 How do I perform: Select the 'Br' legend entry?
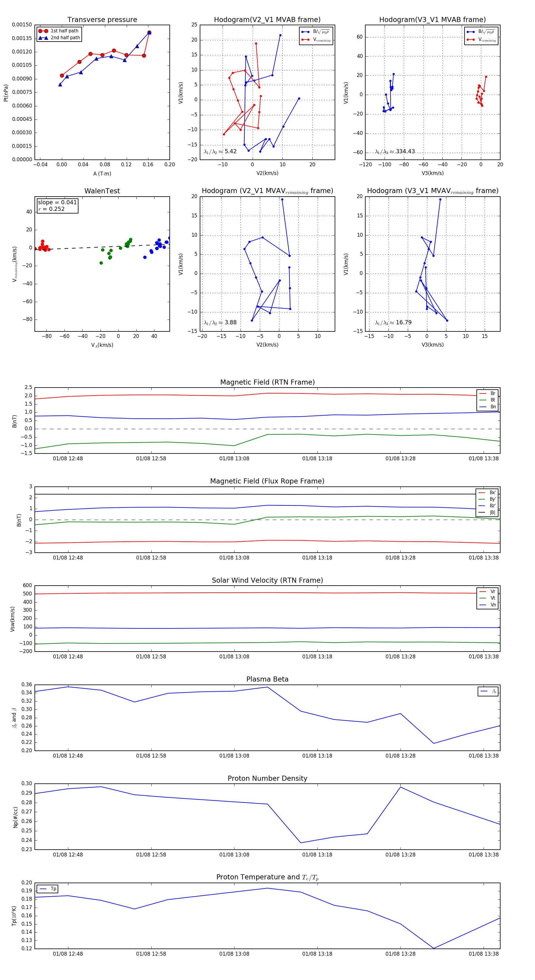click(x=487, y=393)
